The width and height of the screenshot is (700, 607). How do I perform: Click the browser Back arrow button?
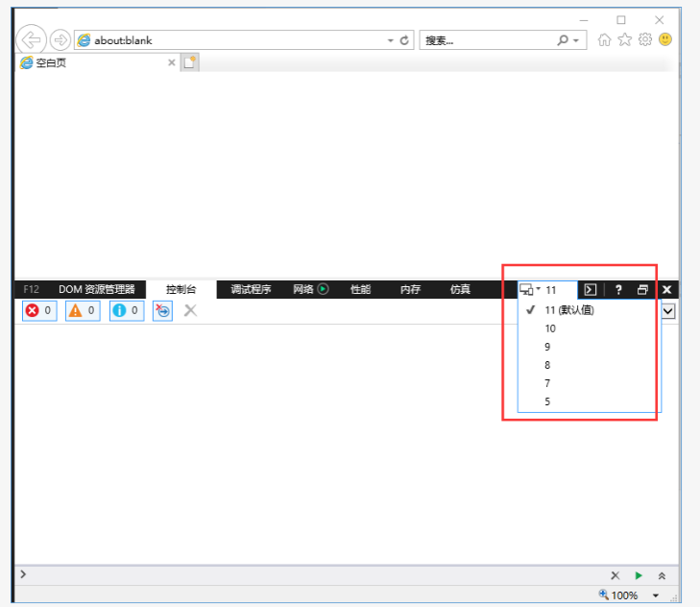(x=32, y=39)
